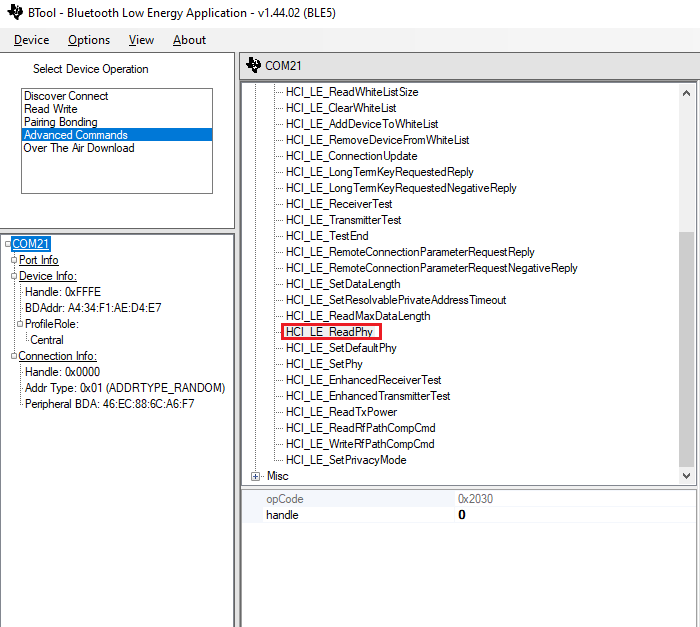Select HCI_LE_ReceiverTest command
Screen dimensions: 700x627
coord(339,204)
